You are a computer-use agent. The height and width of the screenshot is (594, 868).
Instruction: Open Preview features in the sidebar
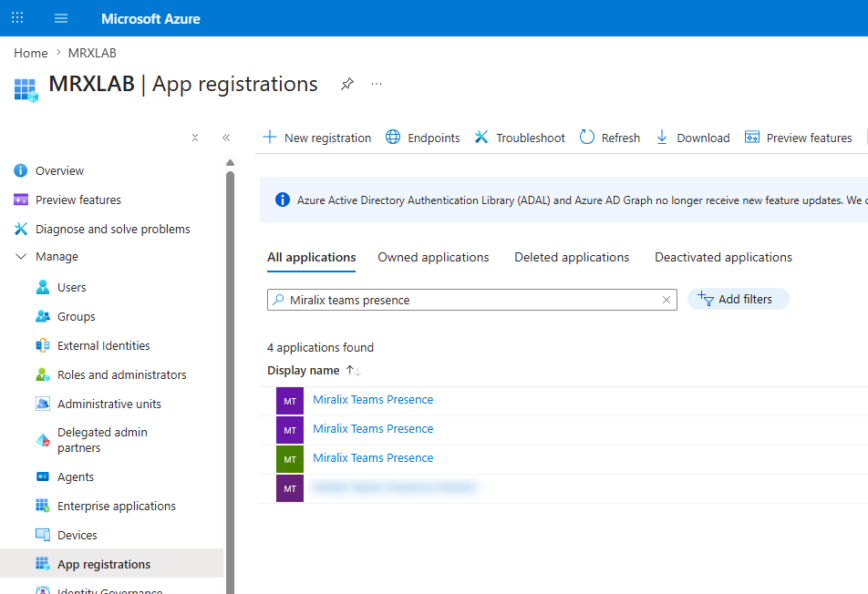click(78, 200)
